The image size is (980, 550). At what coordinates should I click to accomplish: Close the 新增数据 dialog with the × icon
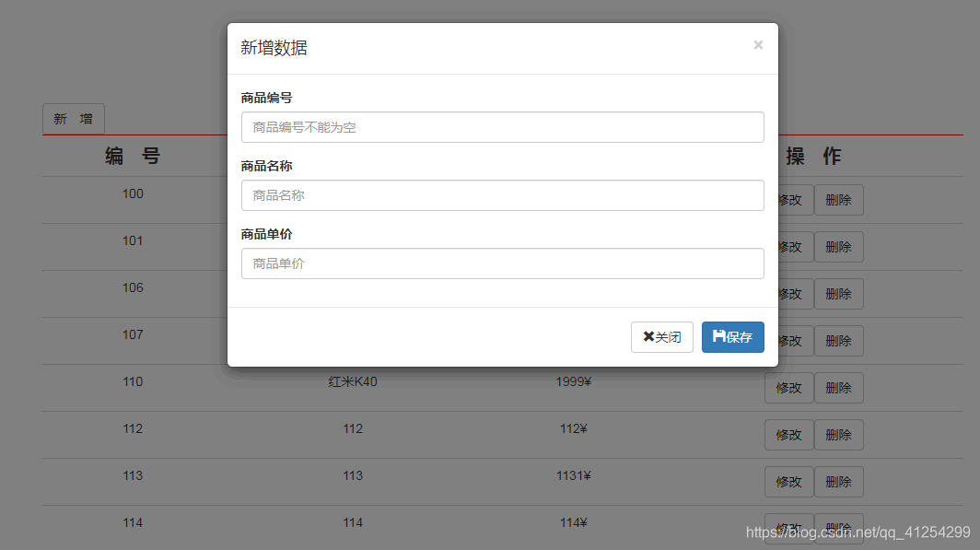coord(758,45)
